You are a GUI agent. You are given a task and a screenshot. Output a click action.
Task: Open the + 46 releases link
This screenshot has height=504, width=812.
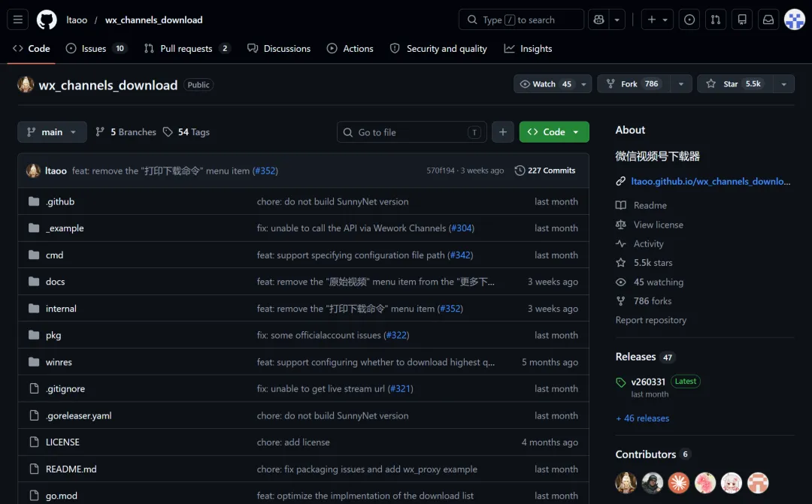[x=643, y=418]
